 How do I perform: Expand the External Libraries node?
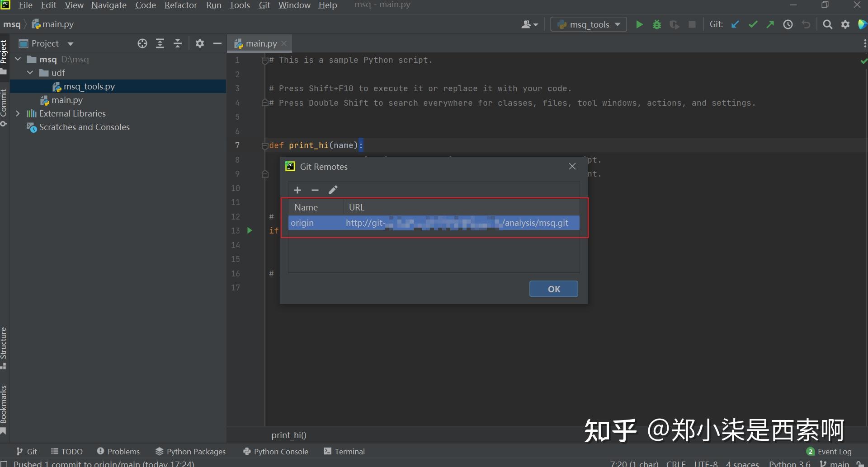18,113
